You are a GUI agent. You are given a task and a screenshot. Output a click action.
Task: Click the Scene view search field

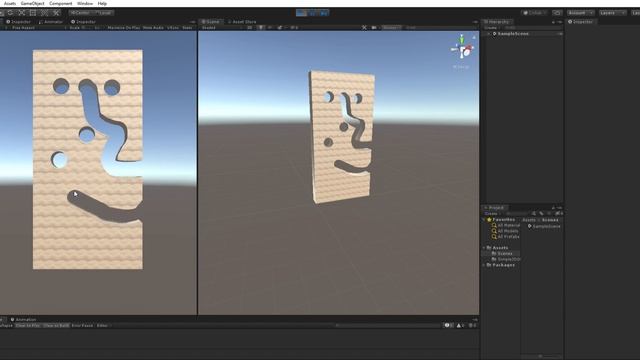(x=440, y=28)
